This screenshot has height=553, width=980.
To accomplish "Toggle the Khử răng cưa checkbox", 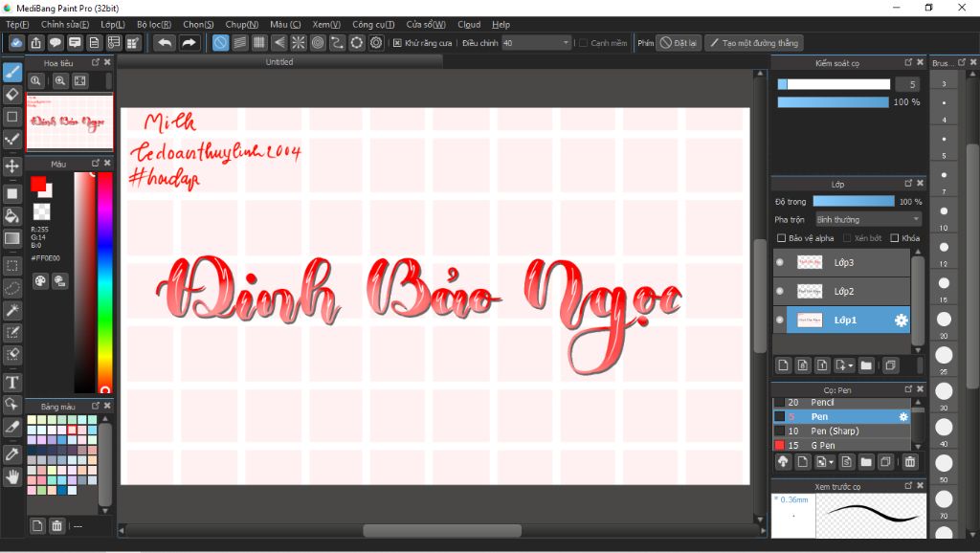I will [x=397, y=43].
